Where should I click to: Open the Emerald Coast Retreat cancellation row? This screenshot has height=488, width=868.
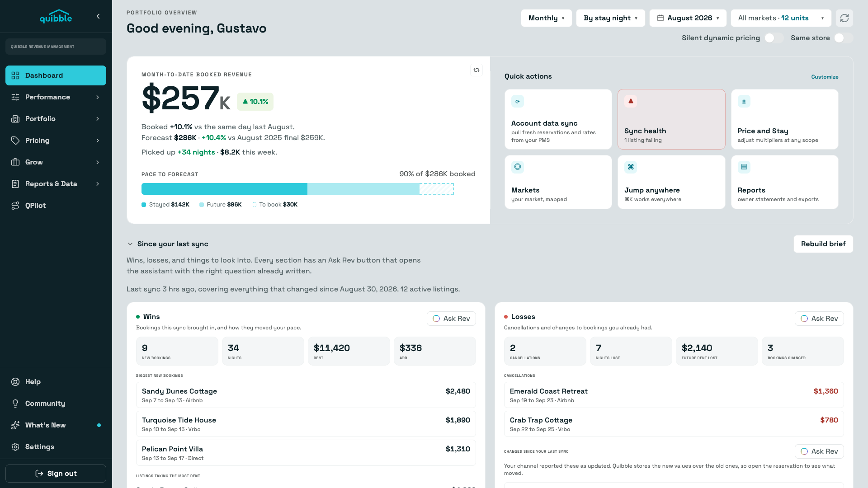674,395
